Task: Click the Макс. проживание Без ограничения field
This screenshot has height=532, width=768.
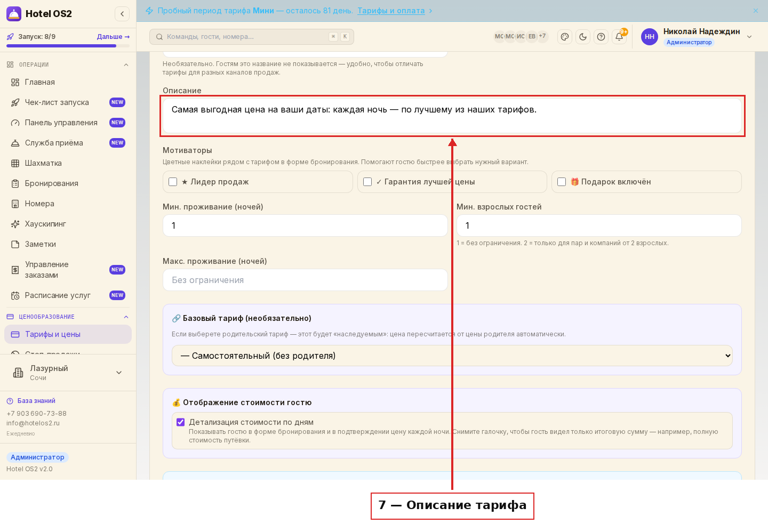Action: pos(305,280)
